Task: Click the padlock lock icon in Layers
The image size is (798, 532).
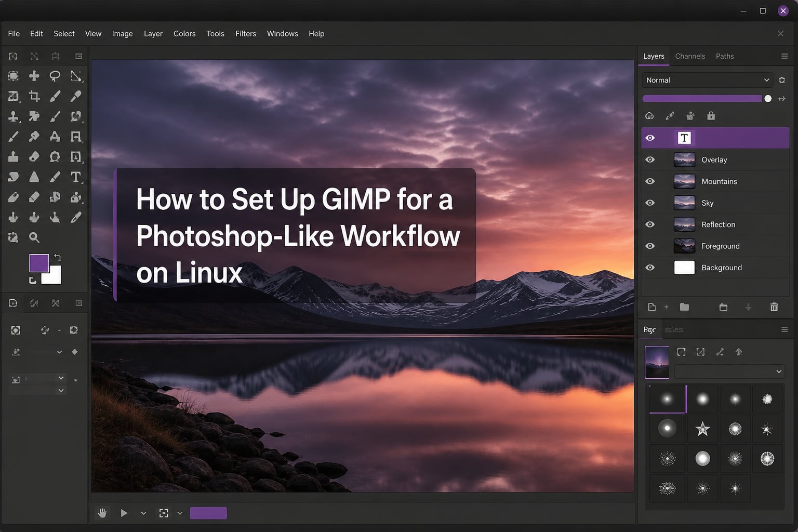Action: pos(711,116)
